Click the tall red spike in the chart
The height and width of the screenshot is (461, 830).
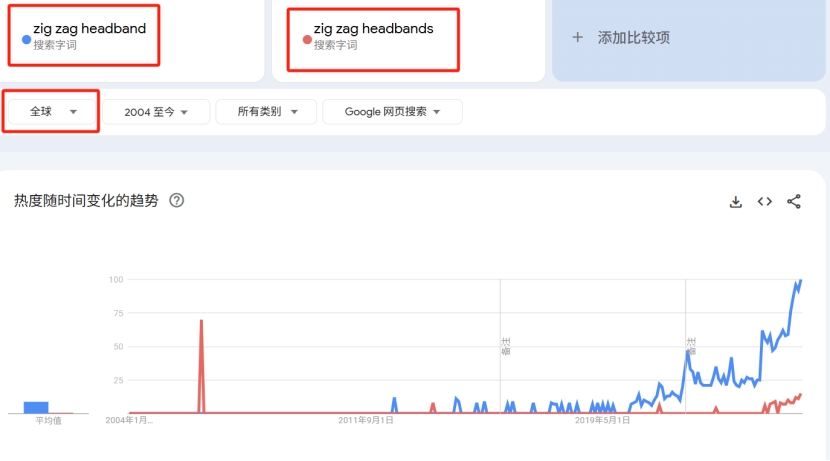pos(202,322)
